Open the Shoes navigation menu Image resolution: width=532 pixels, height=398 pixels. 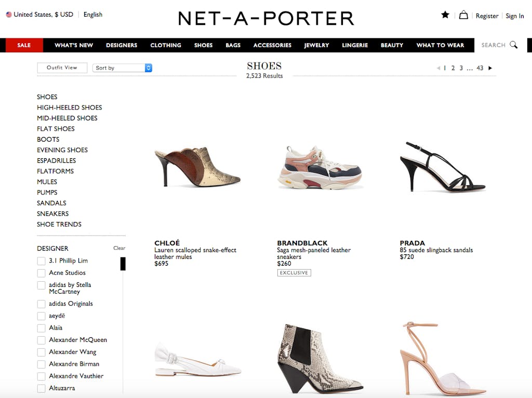point(203,45)
